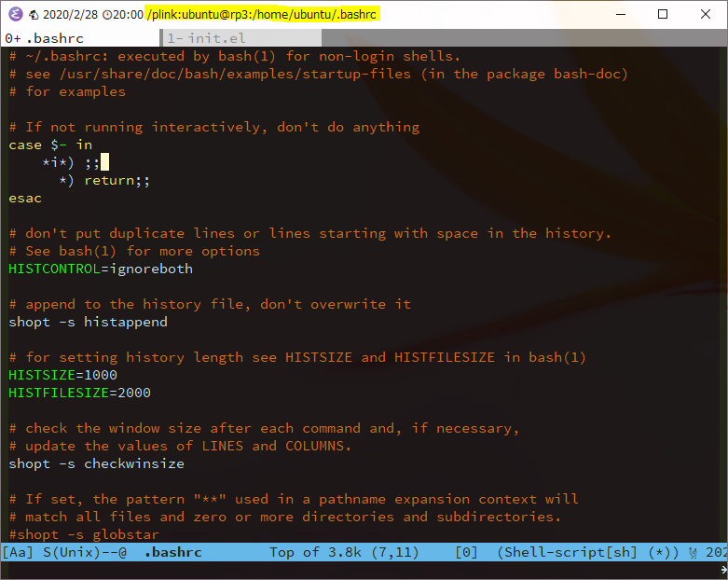Minimize the Emacs window
This screenshot has height=580, width=728.
[x=621, y=14]
